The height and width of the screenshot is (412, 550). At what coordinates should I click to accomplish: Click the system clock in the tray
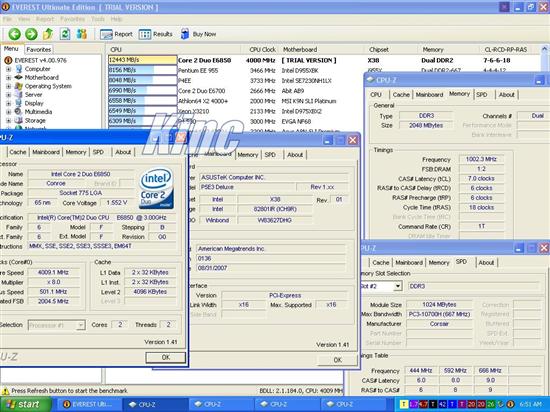531,405
